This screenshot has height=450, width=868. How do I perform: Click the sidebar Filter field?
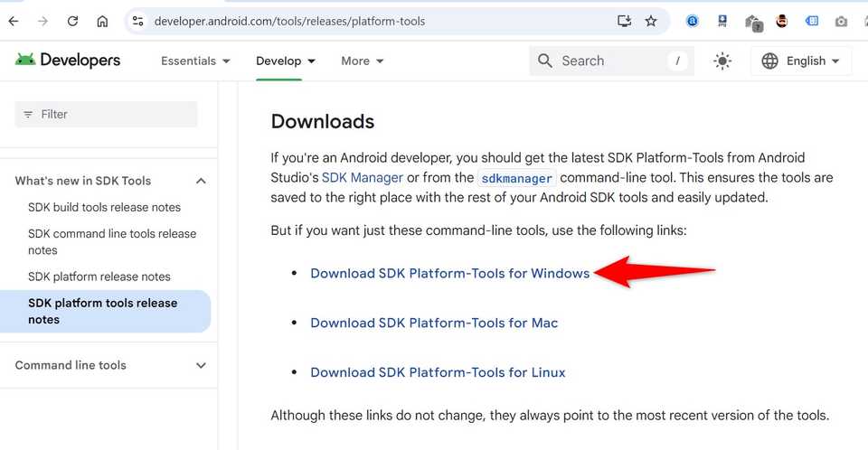pos(107,114)
